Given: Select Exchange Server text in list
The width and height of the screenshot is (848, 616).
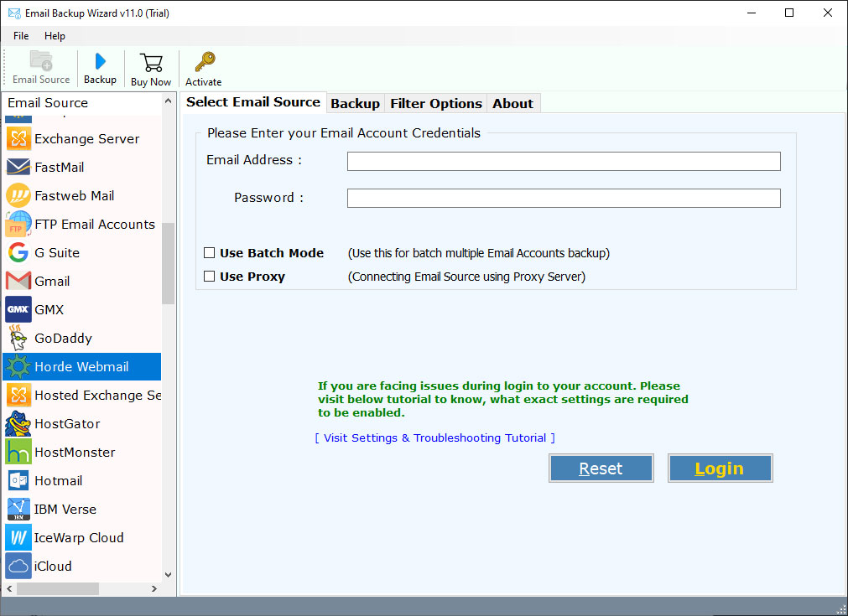Looking at the screenshot, I should 87,139.
